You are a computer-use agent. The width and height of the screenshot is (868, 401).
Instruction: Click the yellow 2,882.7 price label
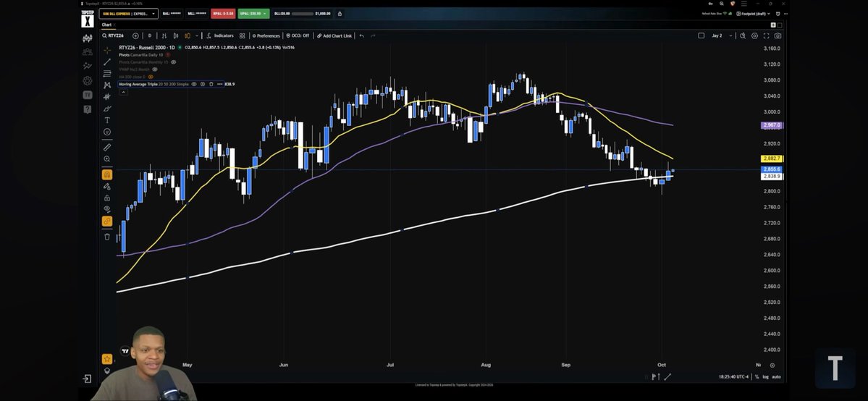(771, 159)
